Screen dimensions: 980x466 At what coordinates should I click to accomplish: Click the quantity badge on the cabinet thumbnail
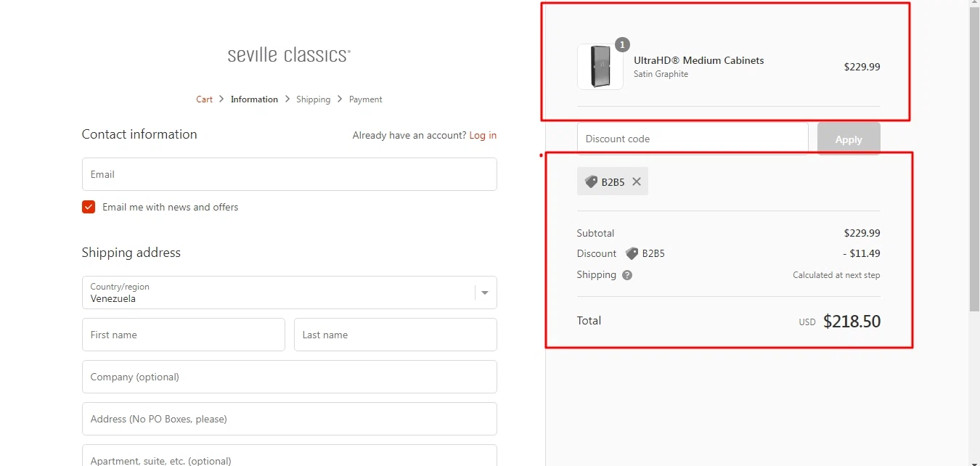[x=622, y=44]
